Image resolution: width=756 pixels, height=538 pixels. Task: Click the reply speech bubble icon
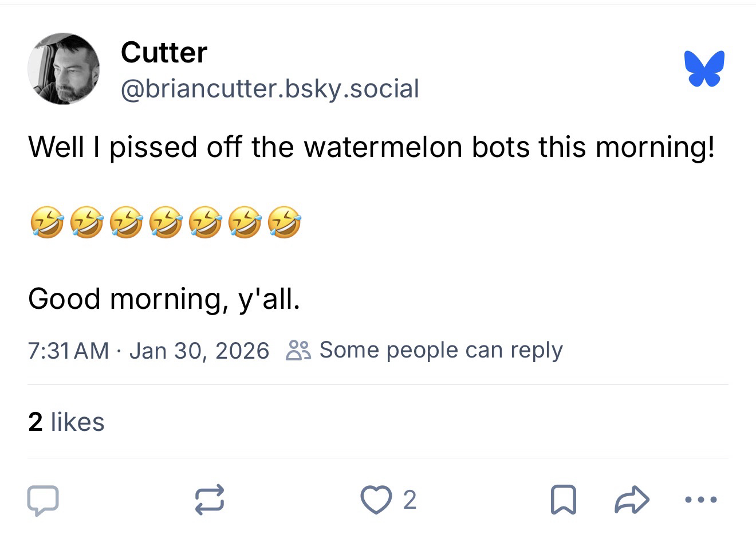coord(43,500)
